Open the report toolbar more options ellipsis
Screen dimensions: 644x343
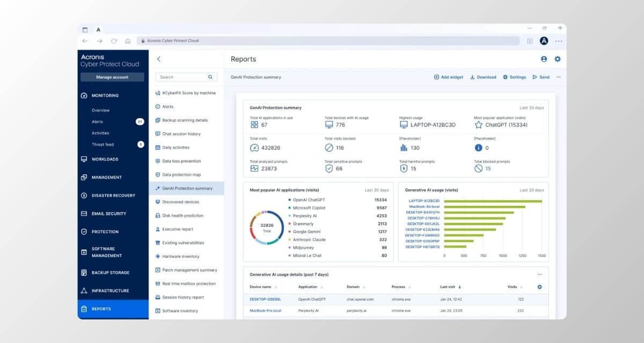point(559,77)
